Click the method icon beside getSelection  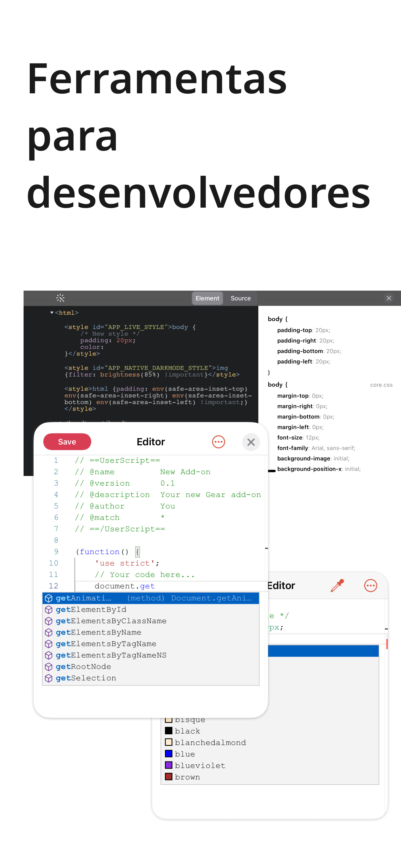(x=48, y=678)
